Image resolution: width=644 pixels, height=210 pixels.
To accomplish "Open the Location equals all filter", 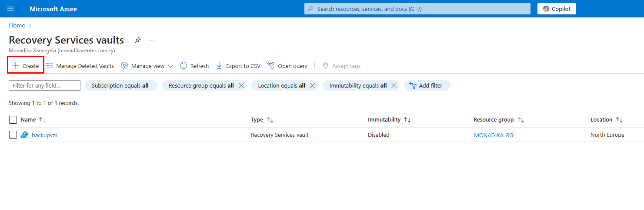I will point(281,85).
